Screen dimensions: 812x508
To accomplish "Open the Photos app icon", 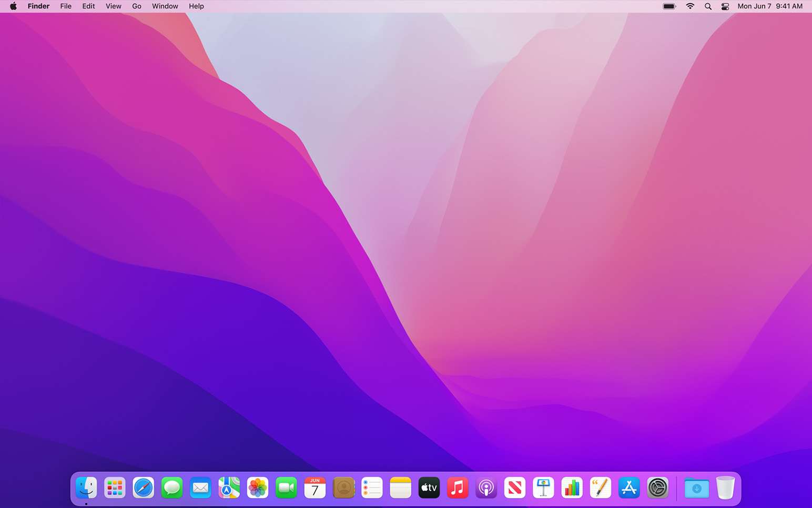I will (258, 488).
